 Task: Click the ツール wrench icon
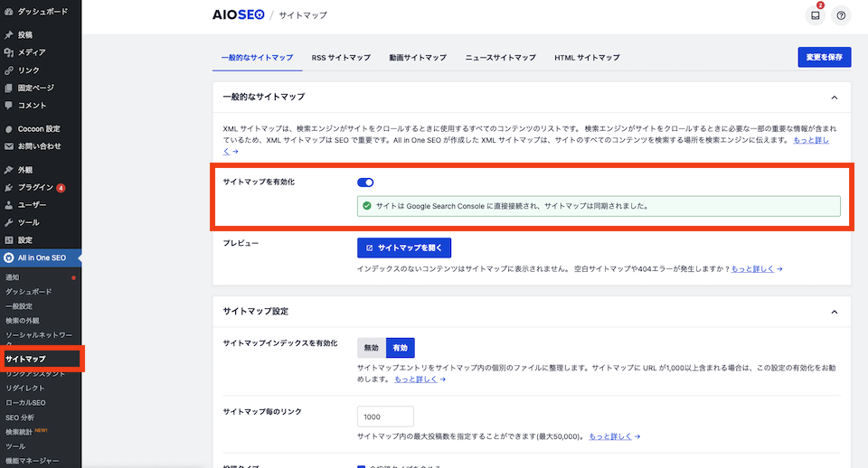coord(9,222)
